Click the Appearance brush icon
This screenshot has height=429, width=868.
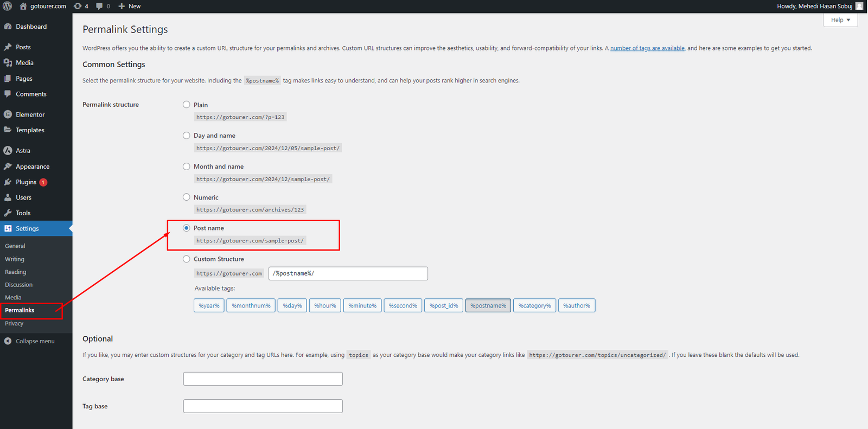tap(8, 167)
